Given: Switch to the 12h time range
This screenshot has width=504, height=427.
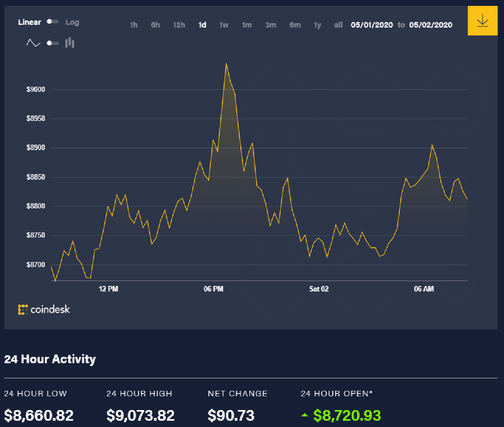Looking at the screenshot, I should pos(179,25).
